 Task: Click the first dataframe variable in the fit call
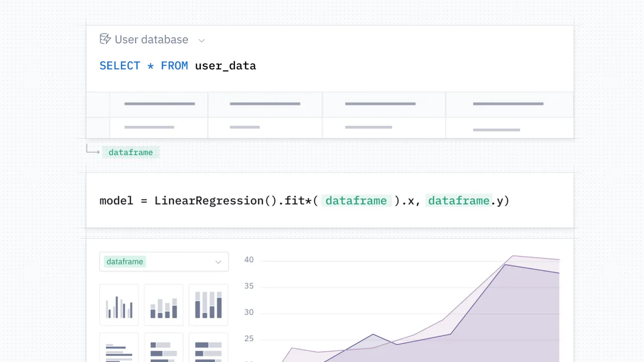tap(356, 201)
